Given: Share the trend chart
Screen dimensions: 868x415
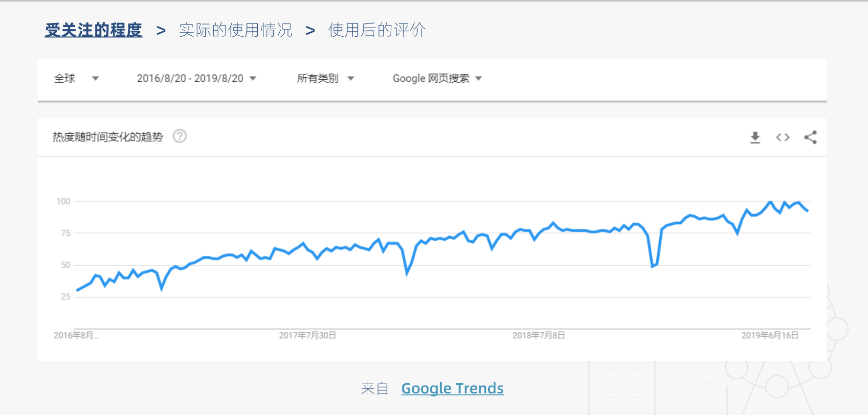Looking at the screenshot, I should coord(810,138).
